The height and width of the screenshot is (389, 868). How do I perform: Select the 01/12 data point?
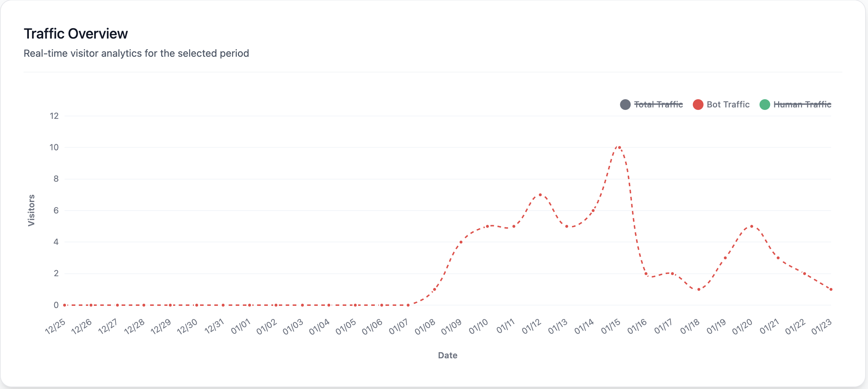(540, 195)
